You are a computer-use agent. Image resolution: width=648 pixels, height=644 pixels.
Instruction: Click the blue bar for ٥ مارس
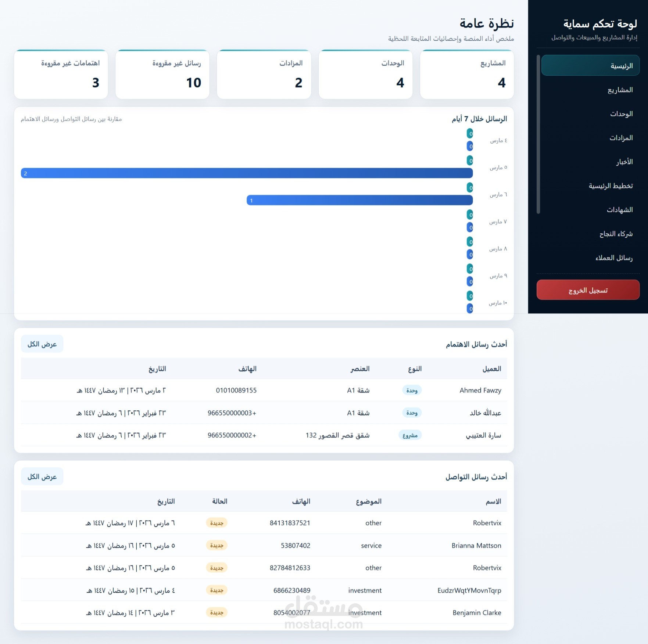[x=247, y=173]
